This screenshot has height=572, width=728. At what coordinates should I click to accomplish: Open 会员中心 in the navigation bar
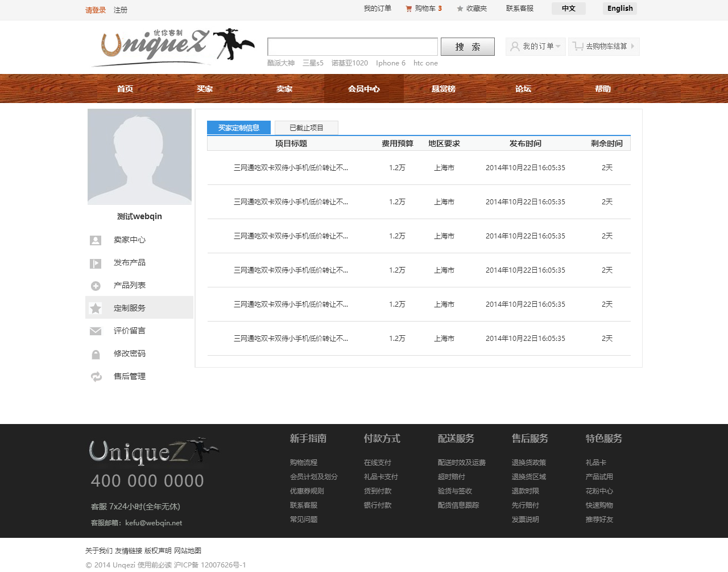coord(364,89)
